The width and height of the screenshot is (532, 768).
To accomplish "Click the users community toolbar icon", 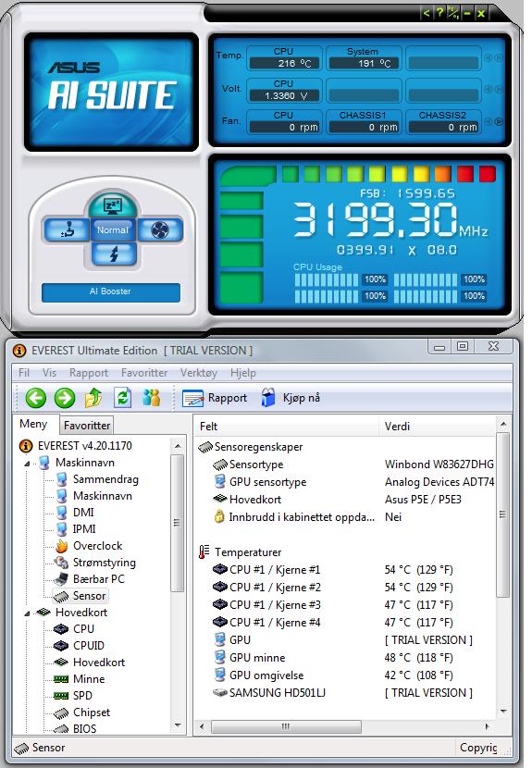I will click(152, 398).
